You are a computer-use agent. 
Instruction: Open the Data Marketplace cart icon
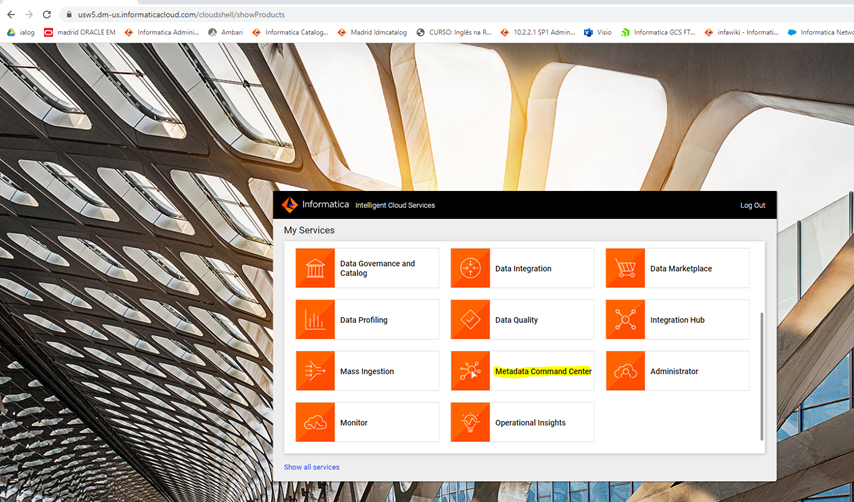pyautogui.click(x=625, y=268)
